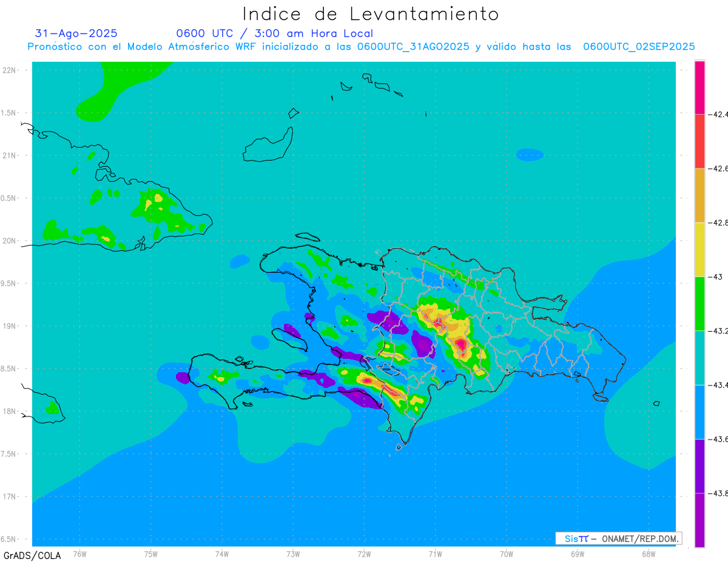Click the '-42.4' color bar value

point(718,114)
